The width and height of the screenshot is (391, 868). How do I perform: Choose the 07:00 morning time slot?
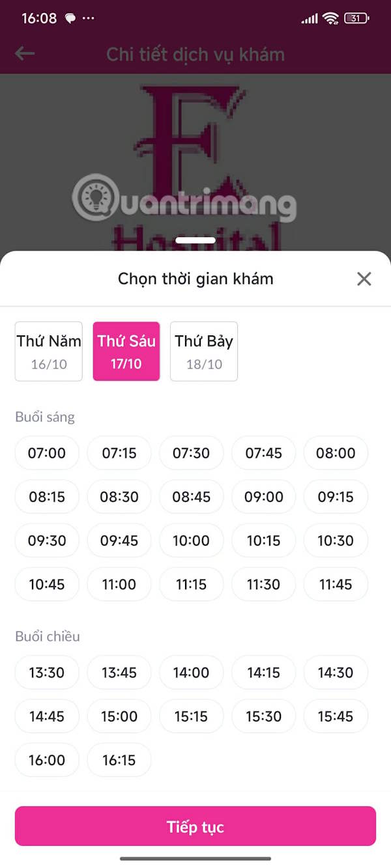click(x=47, y=453)
